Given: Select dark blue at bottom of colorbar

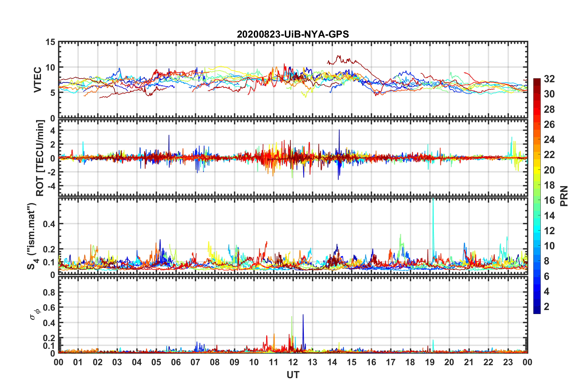Looking at the screenshot, I should [537, 311].
